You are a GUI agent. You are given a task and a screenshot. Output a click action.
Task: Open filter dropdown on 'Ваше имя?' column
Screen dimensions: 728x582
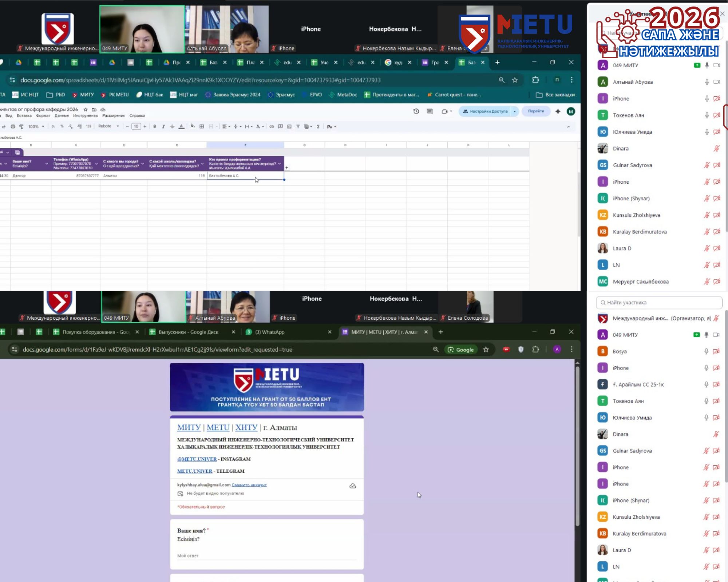coord(47,164)
